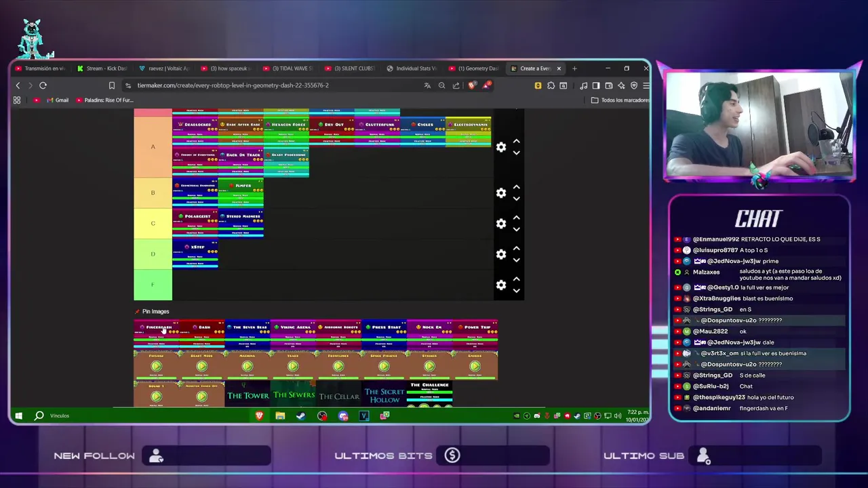868x488 pixels.
Task: Move tier C row down
Action: click(516, 229)
